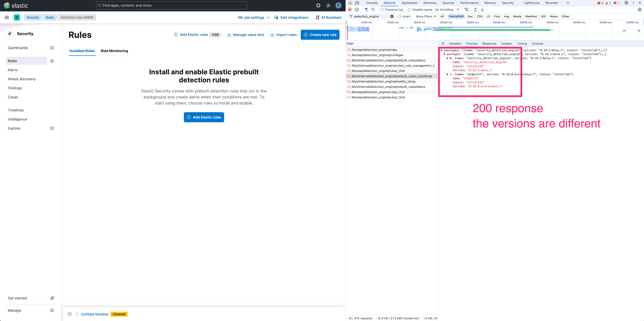Click the add timeline plus icon

point(70,314)
